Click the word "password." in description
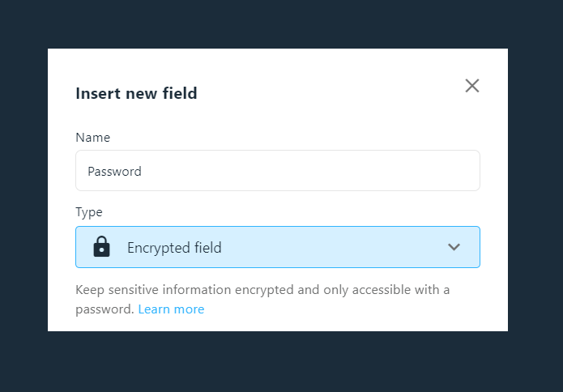Image resolution: width=563 pixels, height=392 pixels. 104,309
